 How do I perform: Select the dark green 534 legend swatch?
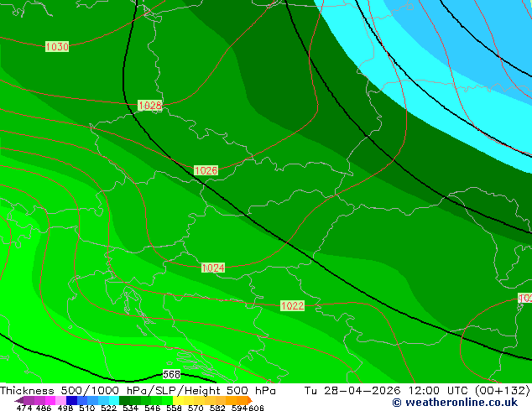coord(124,400)
